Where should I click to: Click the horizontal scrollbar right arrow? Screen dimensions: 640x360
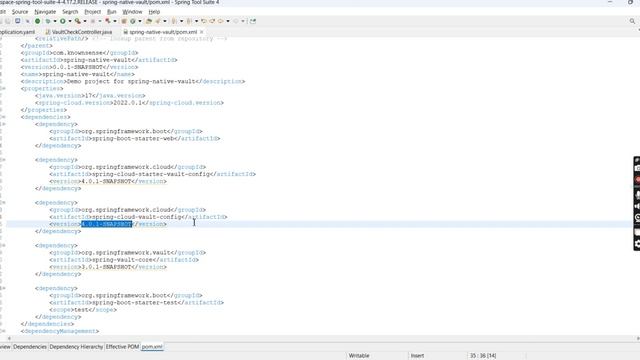tap(638, 338)
